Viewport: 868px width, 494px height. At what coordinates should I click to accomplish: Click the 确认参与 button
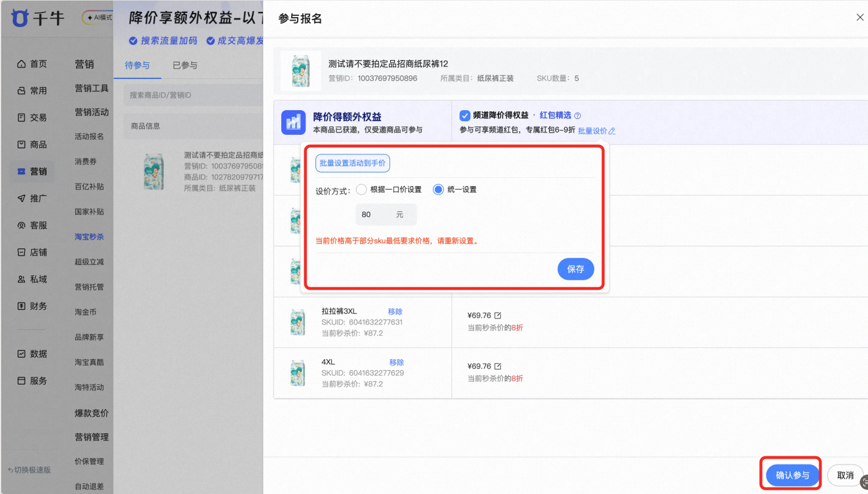point(793,475)
